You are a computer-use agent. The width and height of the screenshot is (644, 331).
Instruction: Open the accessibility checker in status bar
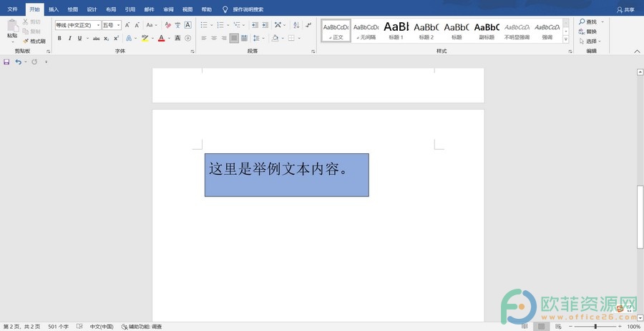coord(142,327)
